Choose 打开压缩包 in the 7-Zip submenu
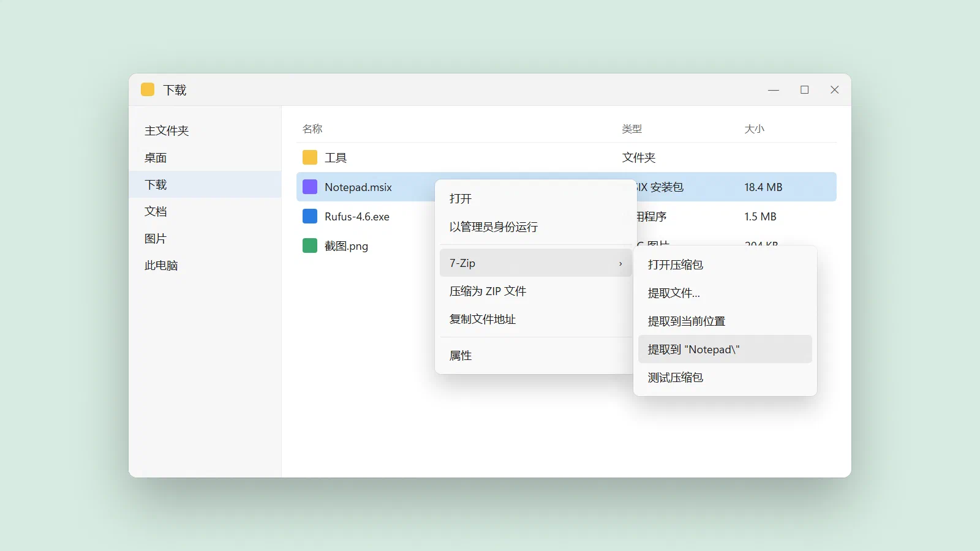Screen dimensions: 980x551 725,264
